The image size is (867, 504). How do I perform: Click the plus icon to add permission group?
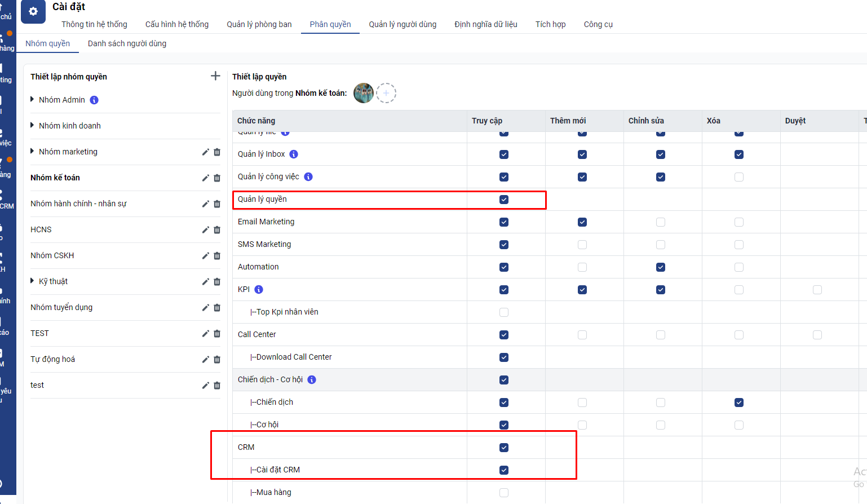(x=215, y=76)
